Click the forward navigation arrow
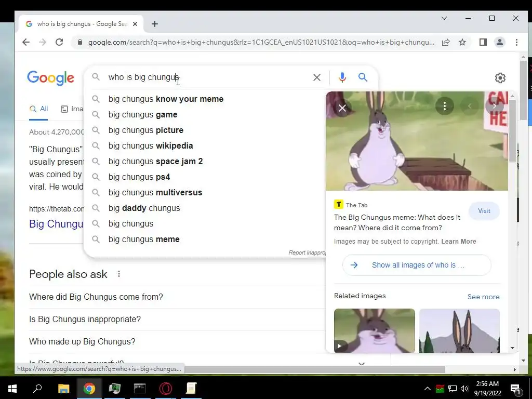 click(43, 42)
